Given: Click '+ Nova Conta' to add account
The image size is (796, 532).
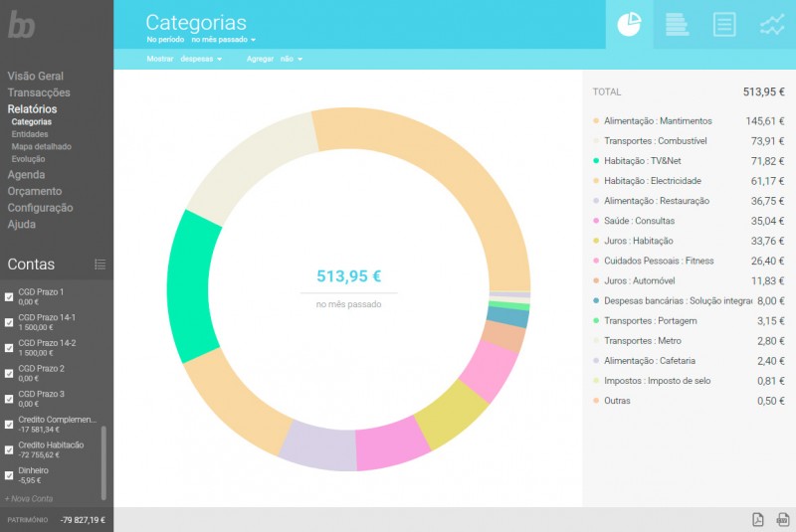Looking at the screenshot, I should (x=29, y=498).
